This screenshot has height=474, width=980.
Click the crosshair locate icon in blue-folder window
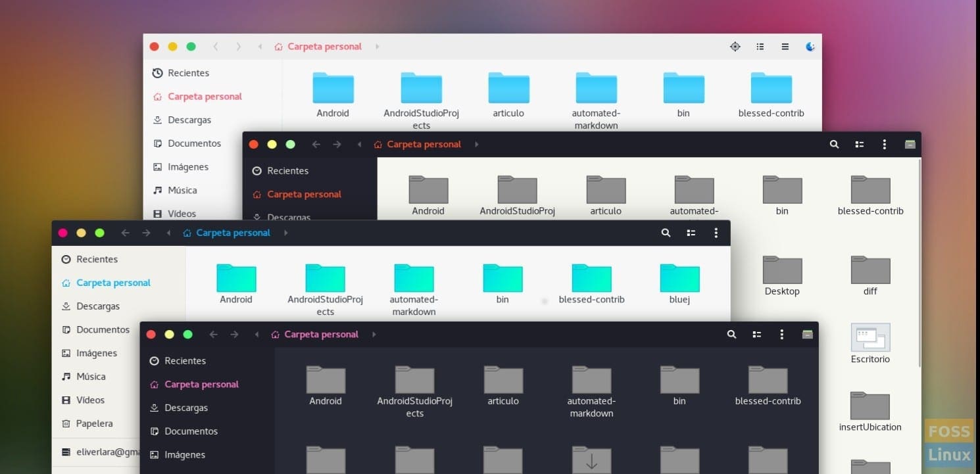[x=735, y=47]
